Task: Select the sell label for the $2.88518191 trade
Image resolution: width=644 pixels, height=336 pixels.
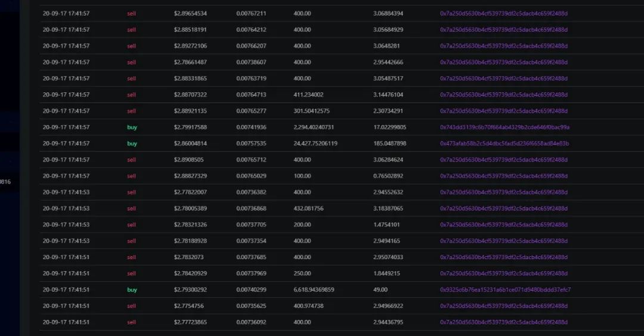Action: [131, 30]
